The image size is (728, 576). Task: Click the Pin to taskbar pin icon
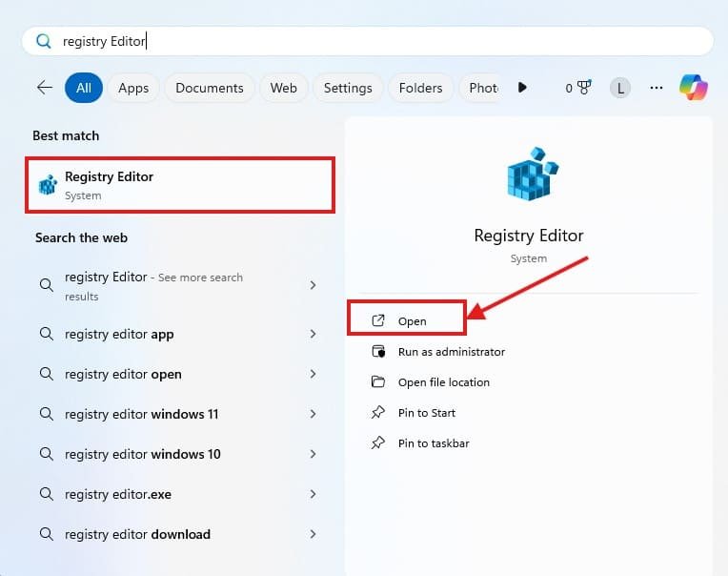point(378,442)
